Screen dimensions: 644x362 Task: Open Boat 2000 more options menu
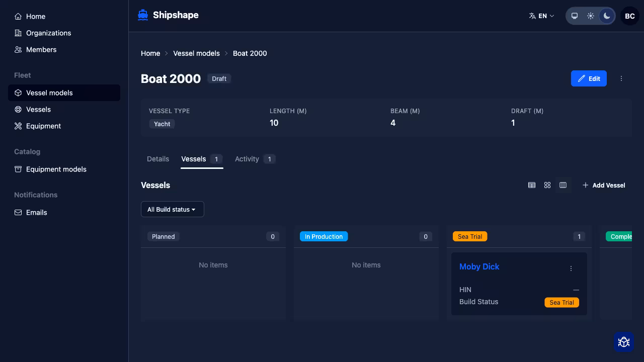(621, 78)
